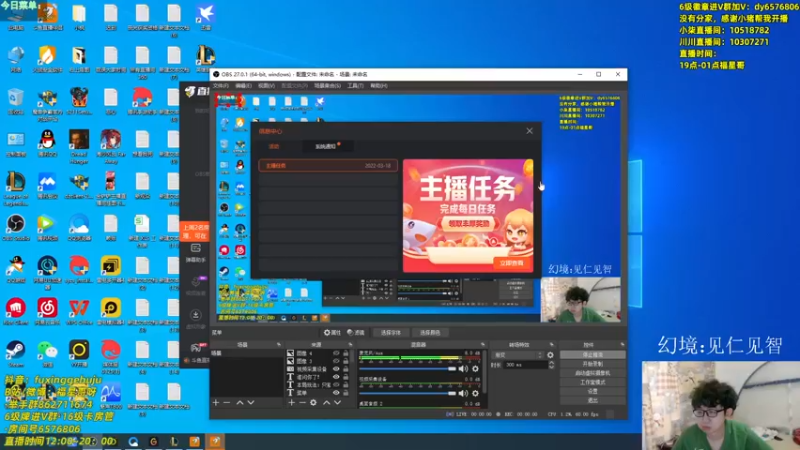Image resolution: width=800 pixels, height=450 pixels.
Task: Enable 工作室模式 studio mode
Action: coord(592,382)
